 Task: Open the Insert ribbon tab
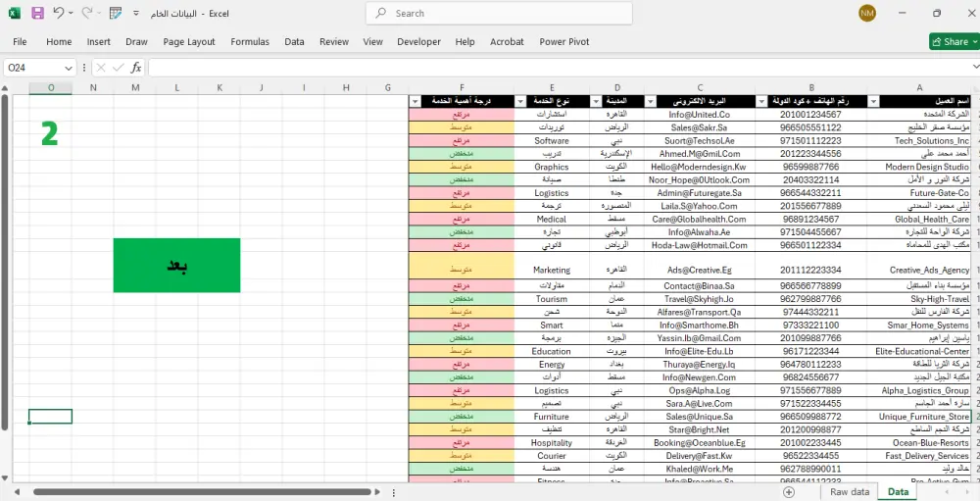pos(99,42)
